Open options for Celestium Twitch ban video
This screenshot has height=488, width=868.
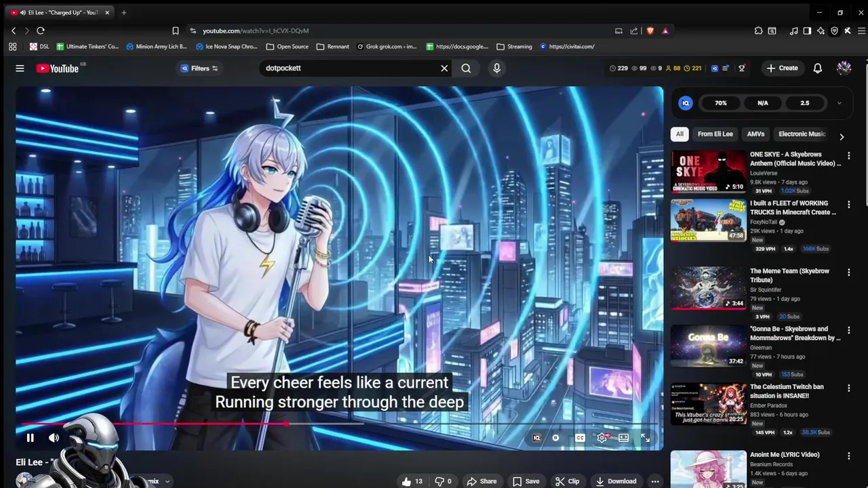pyautogui.click(x=848, y=388)
